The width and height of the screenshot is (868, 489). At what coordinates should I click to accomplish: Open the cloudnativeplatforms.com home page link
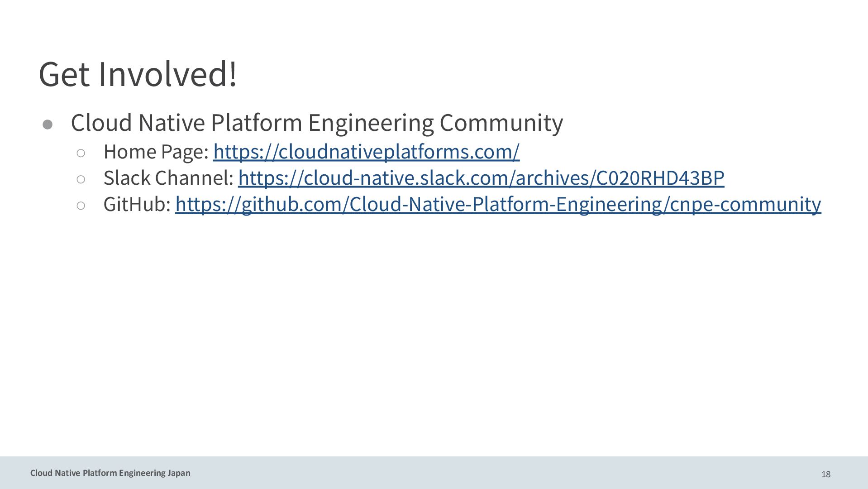coord(366,152)
